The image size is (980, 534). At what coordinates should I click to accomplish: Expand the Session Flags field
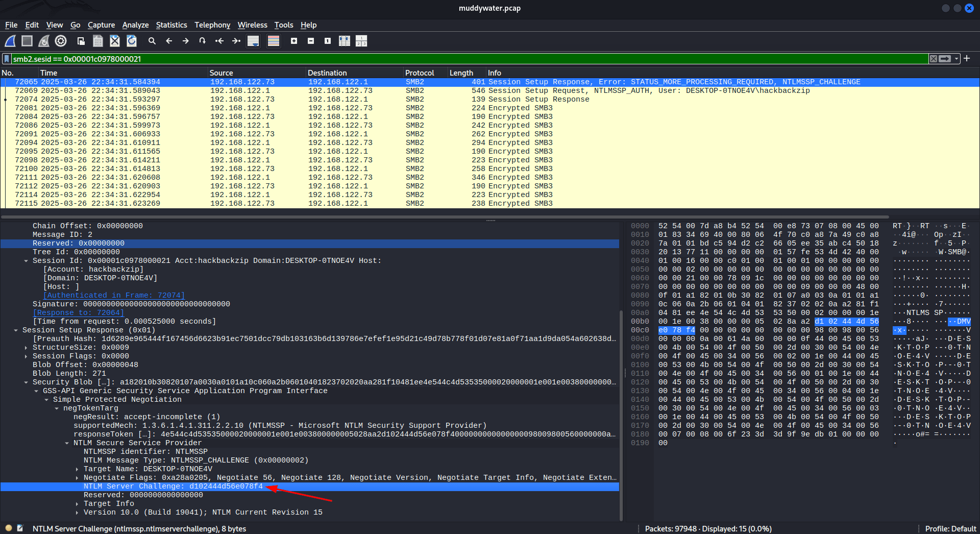tap(26, 356)
